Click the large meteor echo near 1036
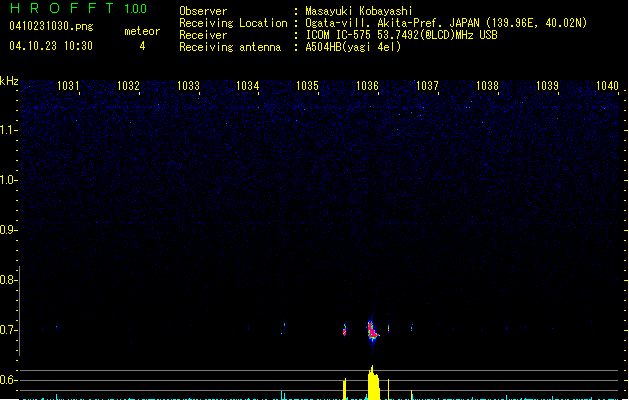Viewport: 629px width, 400px height. pos(373,332)
